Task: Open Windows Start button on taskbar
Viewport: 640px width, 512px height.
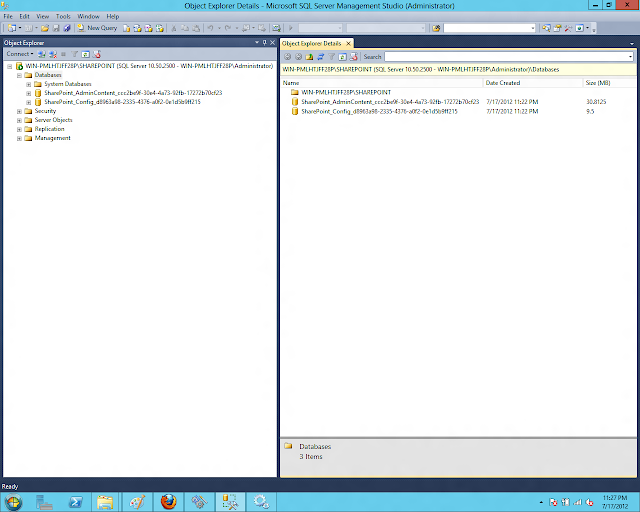Action: (13, 501)
